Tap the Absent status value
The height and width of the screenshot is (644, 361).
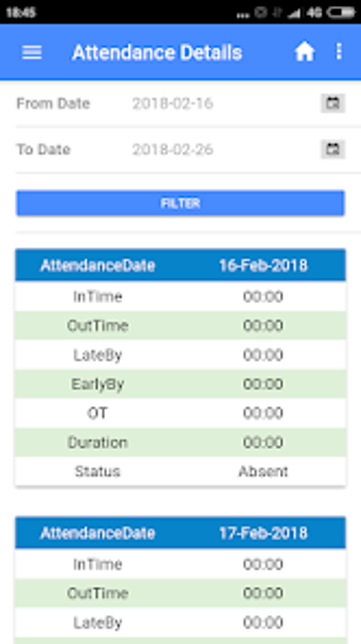(263, 471)
